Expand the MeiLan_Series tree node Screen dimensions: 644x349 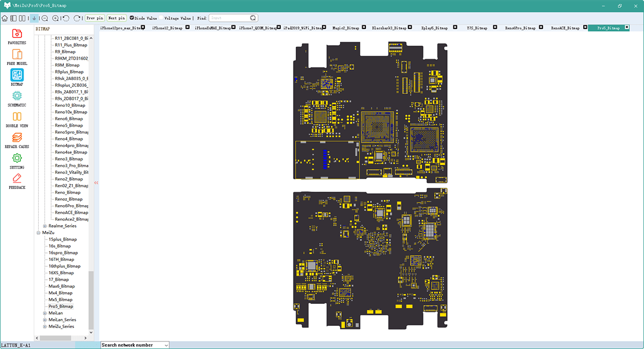click(x=45, y=319)
